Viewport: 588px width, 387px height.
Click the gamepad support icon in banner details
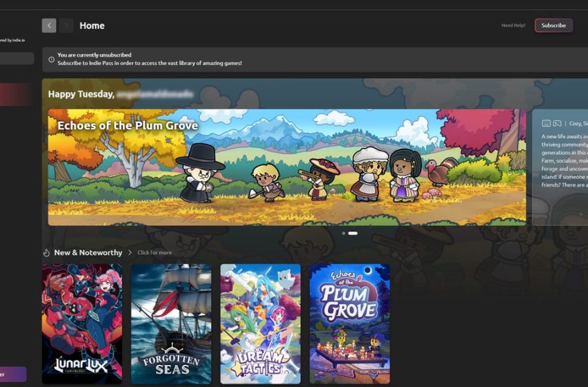click(558, 123)
